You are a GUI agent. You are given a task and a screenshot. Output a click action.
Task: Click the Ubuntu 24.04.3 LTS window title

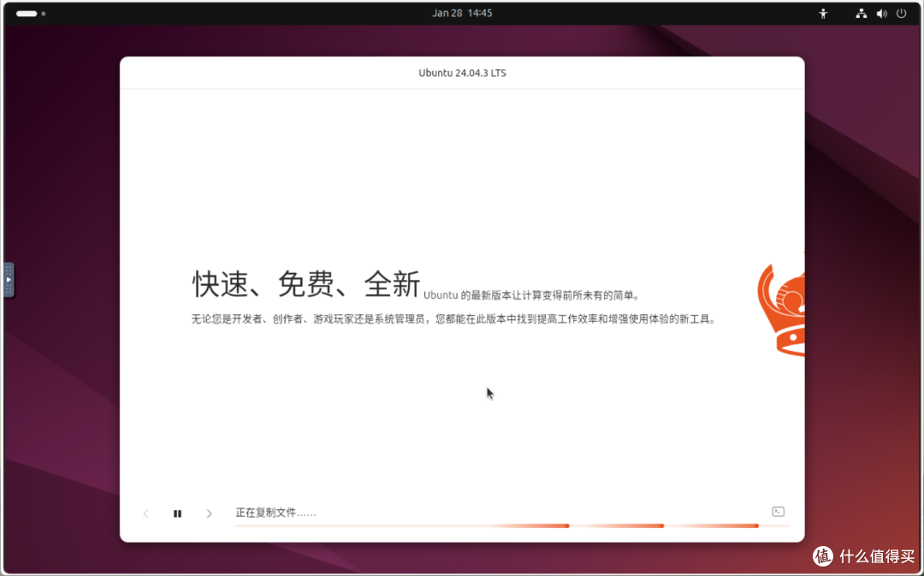[x=462, y=73]
